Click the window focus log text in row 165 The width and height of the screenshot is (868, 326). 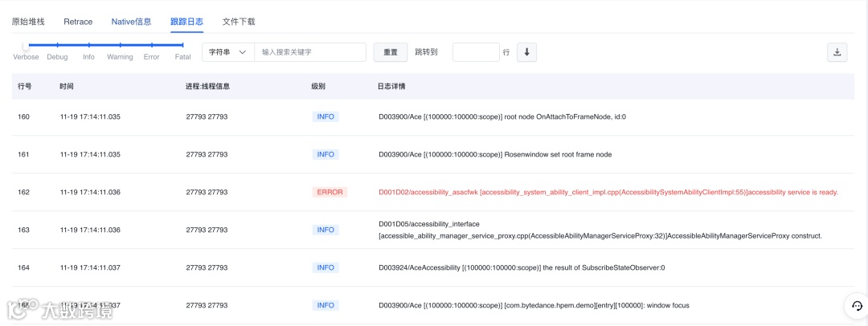point(534,305)
